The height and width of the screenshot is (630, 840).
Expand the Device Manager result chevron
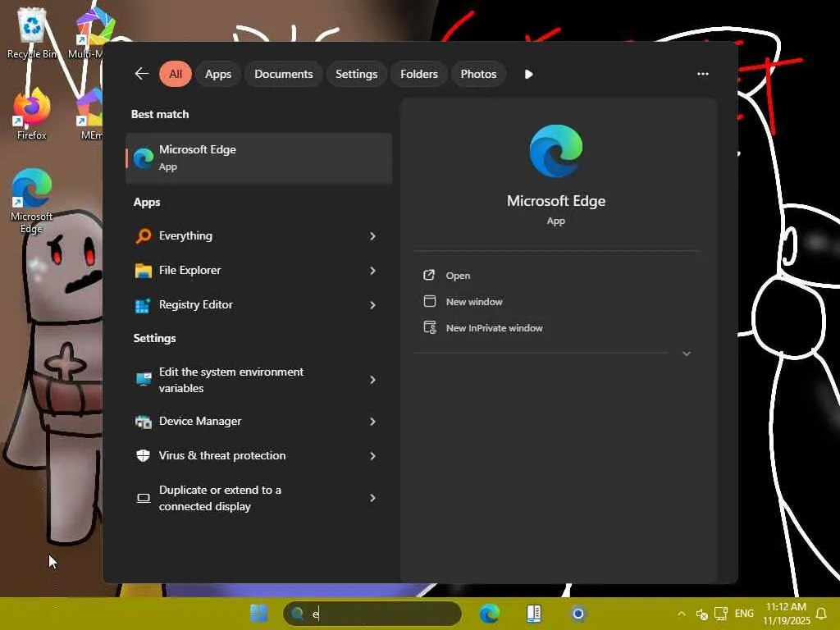372,422
